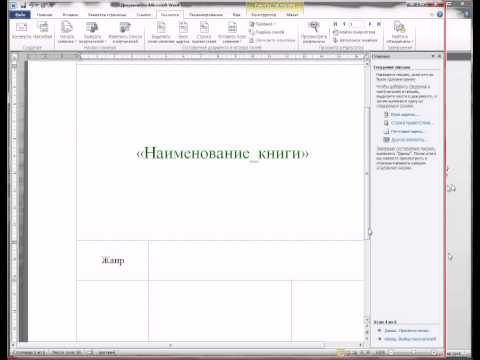
Task: Switch to the Page Layout (Разметка страницы) tab
Action: 107,15
